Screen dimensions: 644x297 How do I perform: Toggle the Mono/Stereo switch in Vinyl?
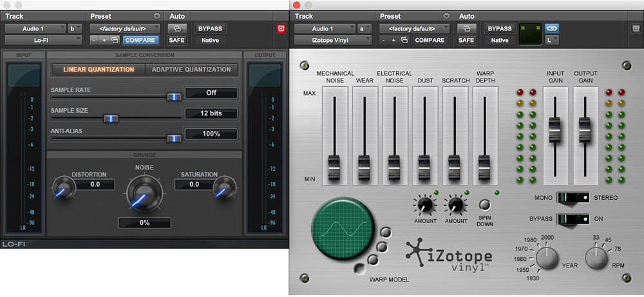coord(573,198)
